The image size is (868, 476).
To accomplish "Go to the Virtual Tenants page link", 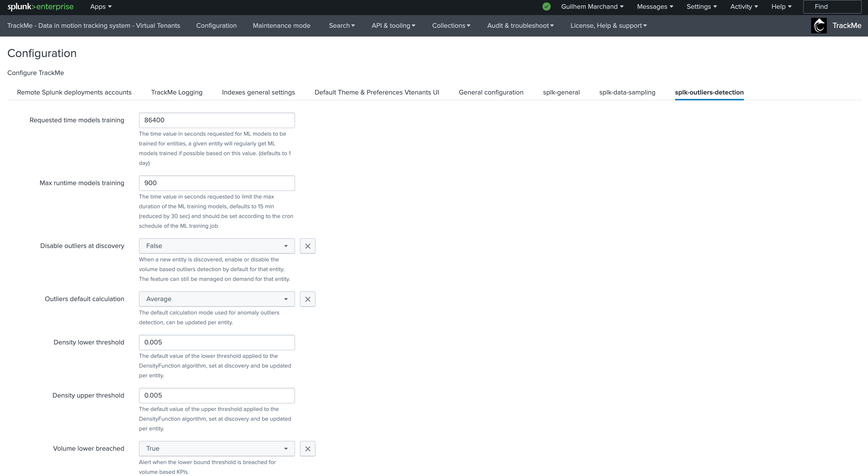I will [94, 26].
